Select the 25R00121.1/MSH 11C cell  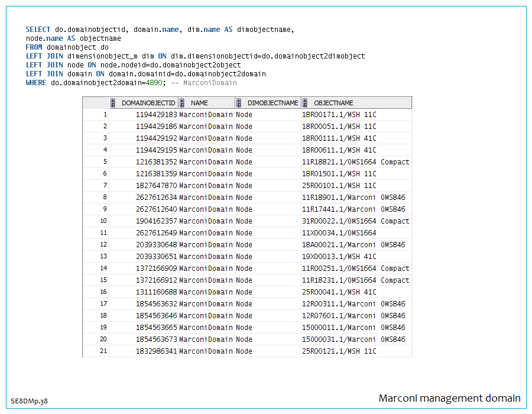tap(339, 351)
